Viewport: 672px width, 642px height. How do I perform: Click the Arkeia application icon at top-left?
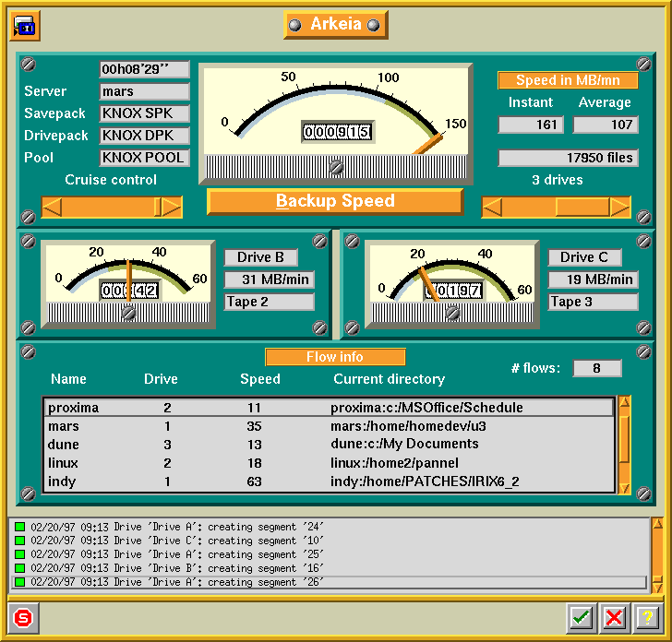24,26
